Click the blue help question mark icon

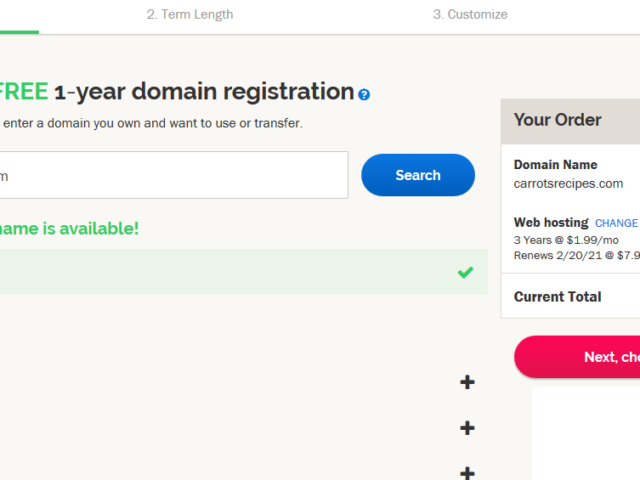click(364, 94)
